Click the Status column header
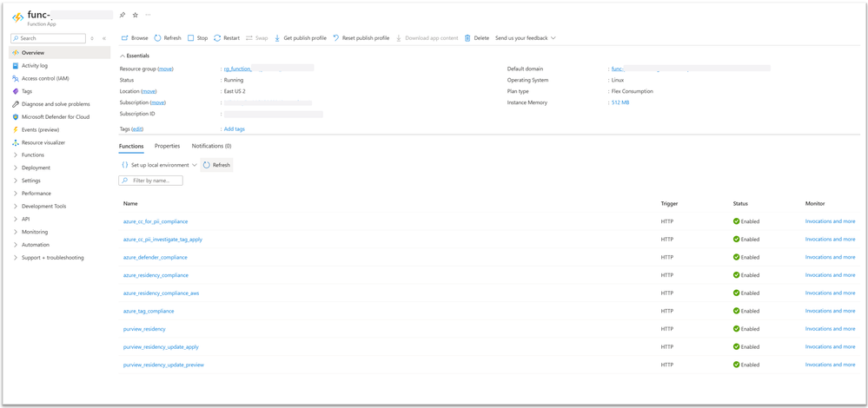Image resolution: width=868 pixels, height=408 pixels. click(740, 203)
